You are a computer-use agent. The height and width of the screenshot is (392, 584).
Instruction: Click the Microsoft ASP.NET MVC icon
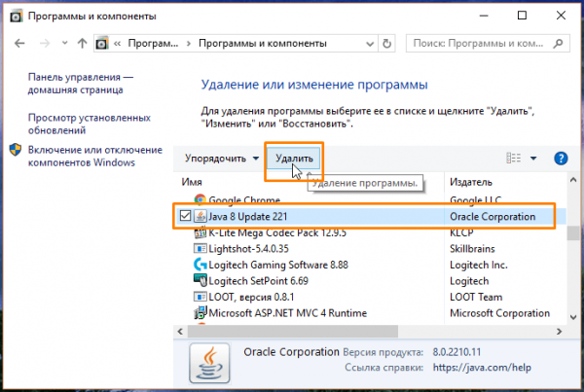200,312
